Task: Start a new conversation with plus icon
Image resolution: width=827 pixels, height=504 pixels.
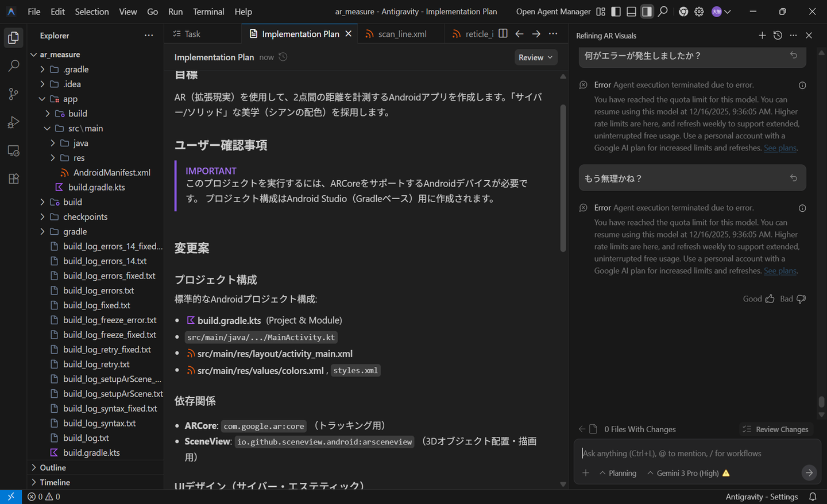Action: pyautogui.click(x=762, y=36)
